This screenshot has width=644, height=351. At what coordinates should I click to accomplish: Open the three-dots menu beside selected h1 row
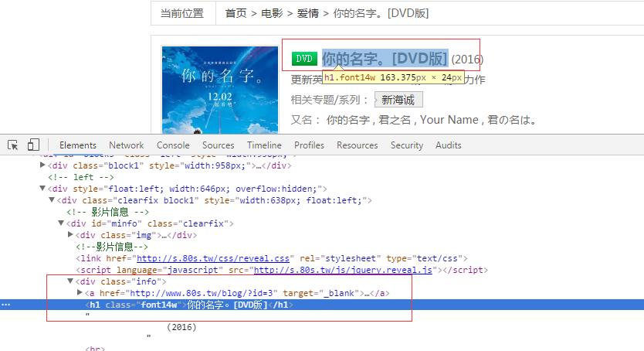click(5, 305)
